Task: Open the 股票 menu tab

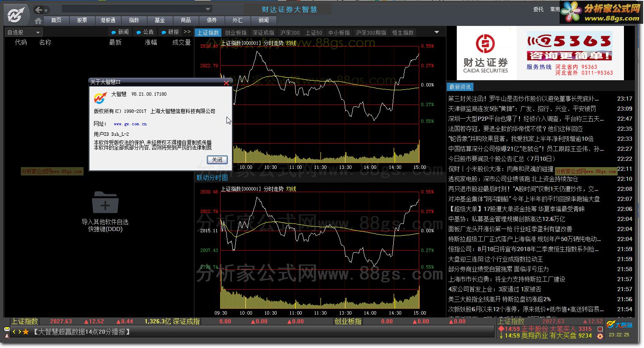Action: coord(82,20)
